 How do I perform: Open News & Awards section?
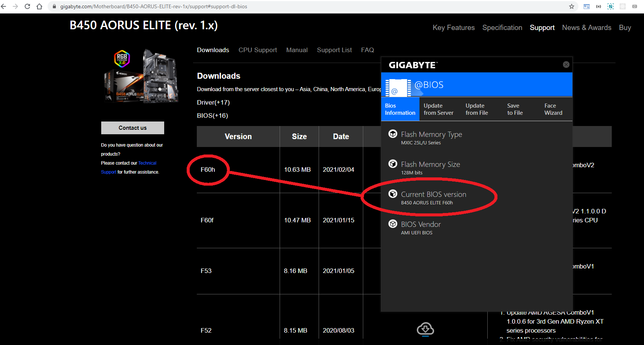(x=587, y=28)
